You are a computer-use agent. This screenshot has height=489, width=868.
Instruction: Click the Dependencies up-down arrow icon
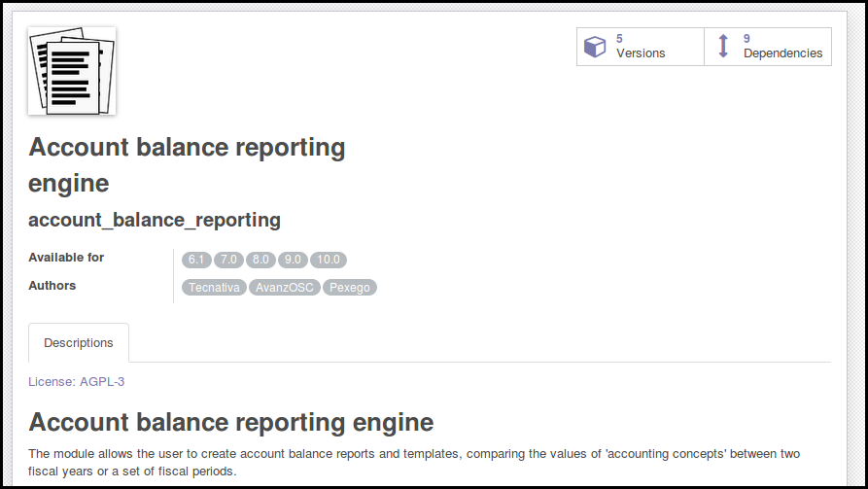tap(723, 47)
